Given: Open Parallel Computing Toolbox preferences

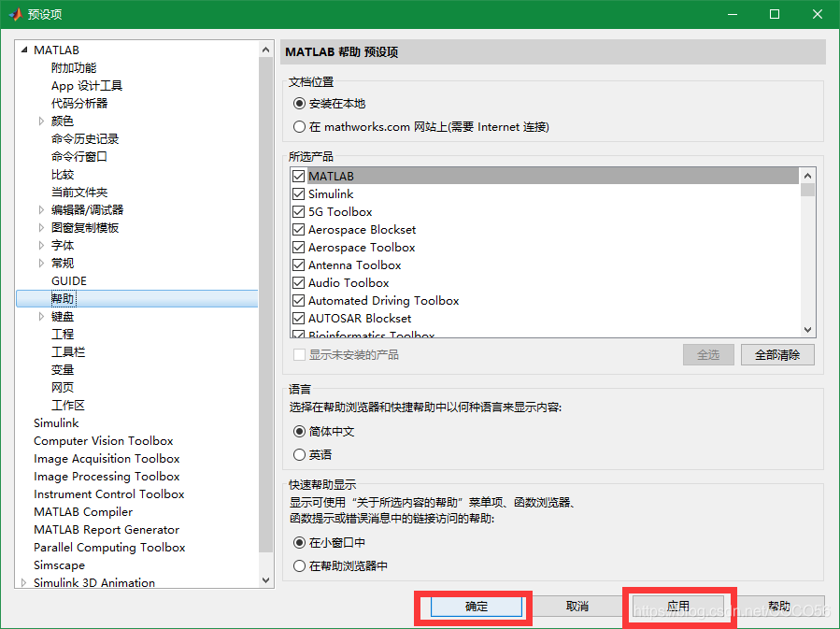Looking at the screenshot, I should click(109, 548).
